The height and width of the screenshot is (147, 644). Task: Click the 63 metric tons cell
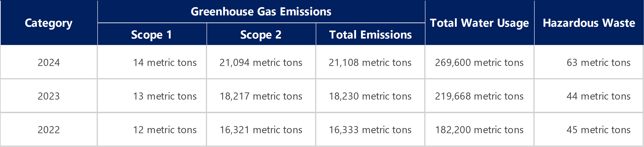pyautogui.click(x=598, y=63)
